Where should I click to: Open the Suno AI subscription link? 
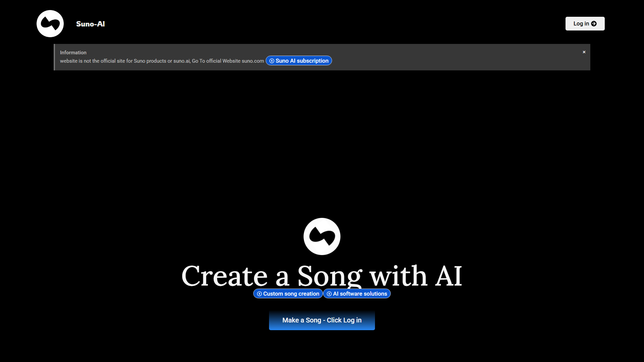pyautogui.click(x=302, y=61)
